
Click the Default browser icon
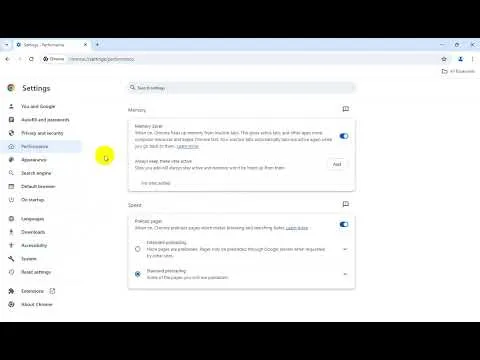[x=11, y=186]
